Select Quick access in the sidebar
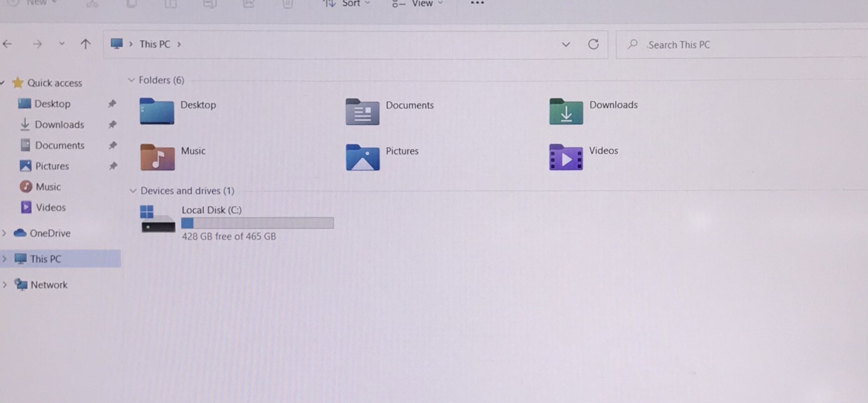This screenshot has width=868, height=403. coord(55,83)
